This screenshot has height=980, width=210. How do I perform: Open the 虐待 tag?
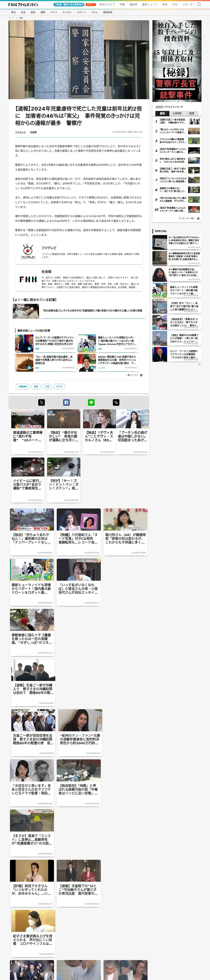pos(36,386)
